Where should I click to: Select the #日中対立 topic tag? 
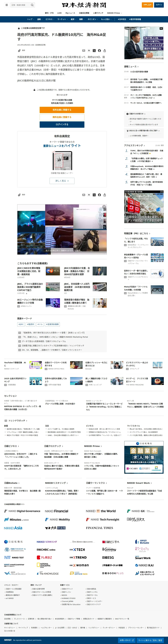pyautogui.click(x=122, y=19)
